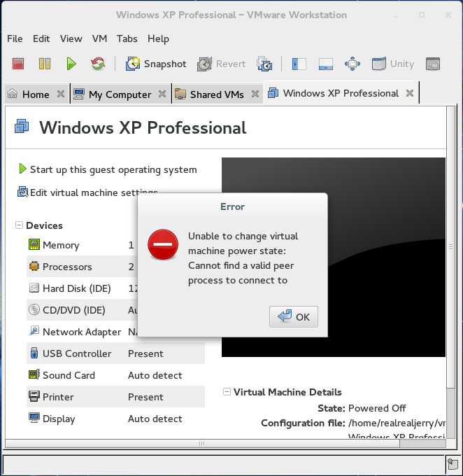Click the Suspend (pause) toolbar icon
This screenshot has height=476, width=463.
(x=45, y=64)
